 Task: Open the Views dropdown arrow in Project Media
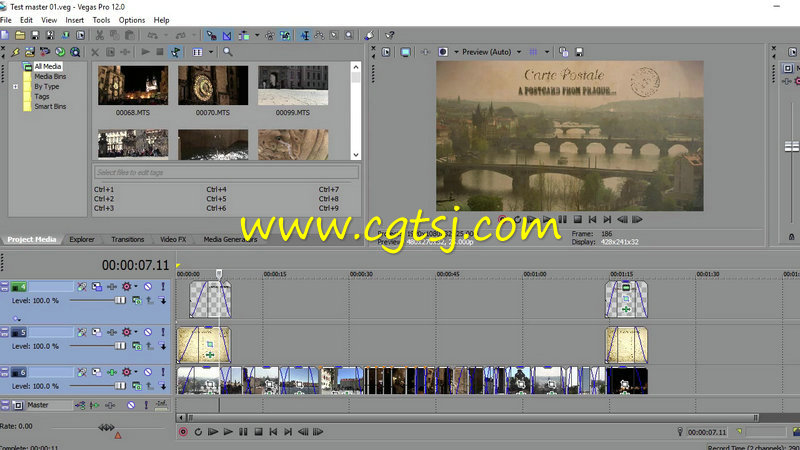click(x=211, y=52)
